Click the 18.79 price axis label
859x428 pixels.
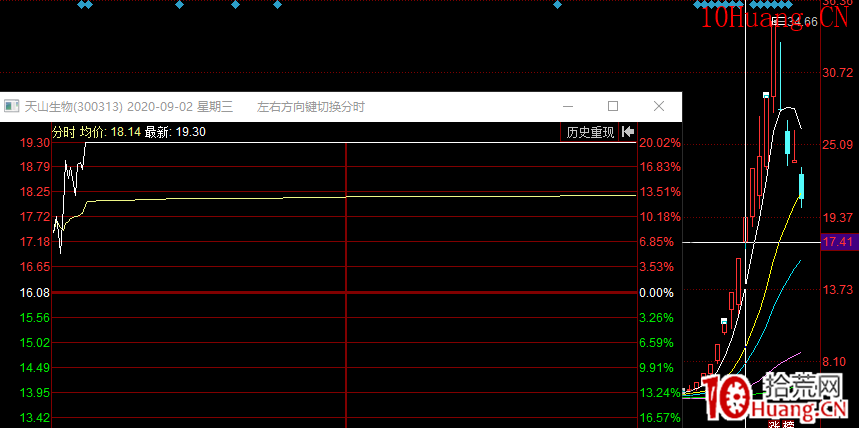pos(35,167)
